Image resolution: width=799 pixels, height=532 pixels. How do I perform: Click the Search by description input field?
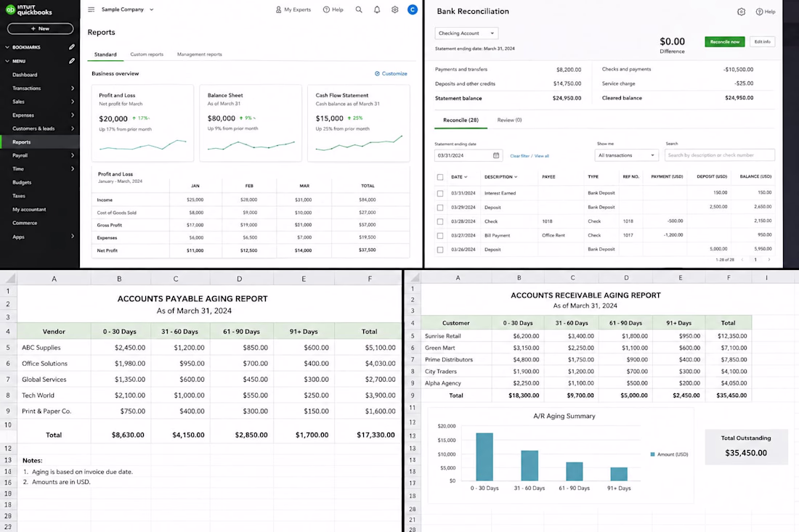point(720,155)
